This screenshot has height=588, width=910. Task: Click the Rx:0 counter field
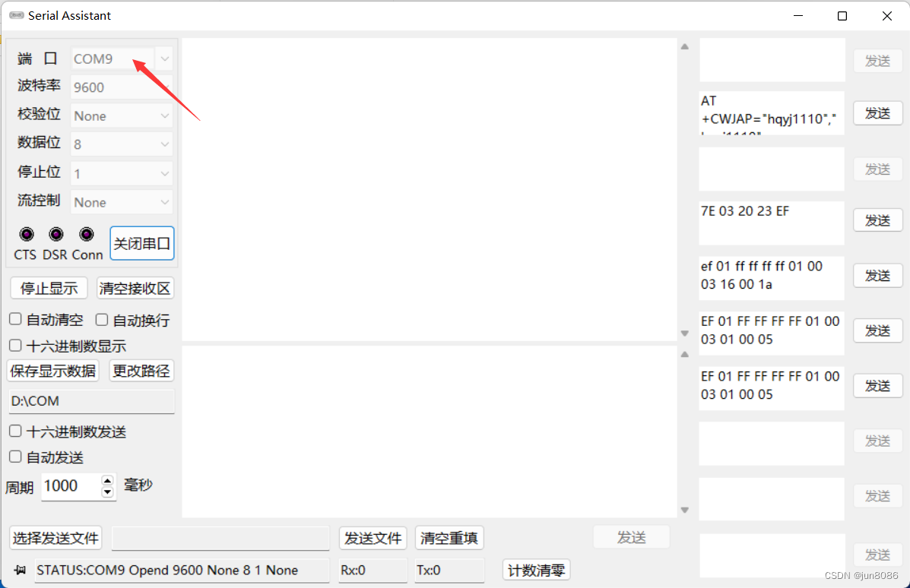click(x=373, y=570)
